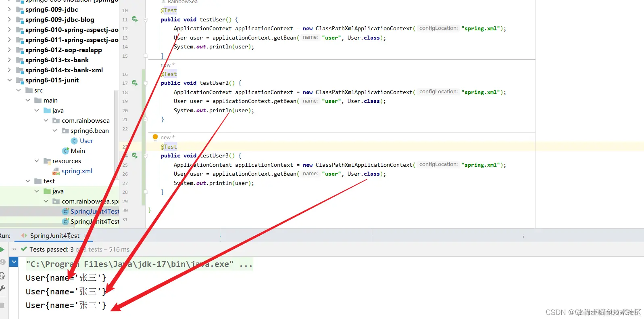Click the new * author hint above testUser3
Image resolution: width=644 pixels, height=319 pixels.
point(167,138)
